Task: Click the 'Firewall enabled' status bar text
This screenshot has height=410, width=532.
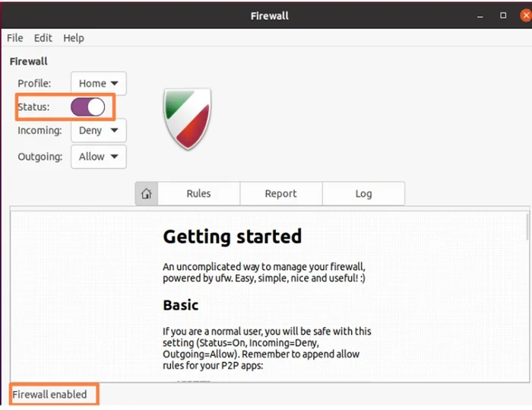Action: 49,394
